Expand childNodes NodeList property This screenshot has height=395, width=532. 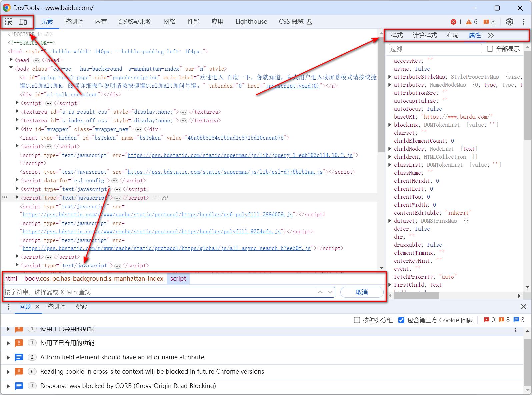(390, 149)
